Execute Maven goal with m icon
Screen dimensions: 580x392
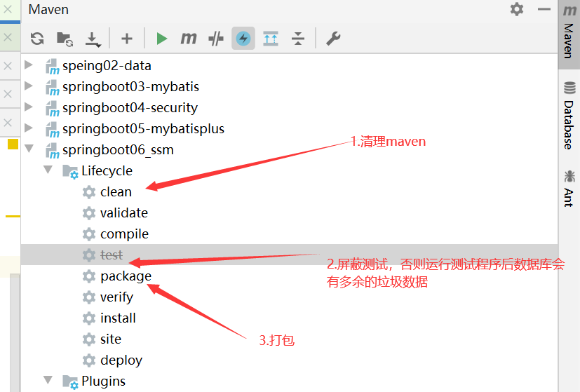188,39
